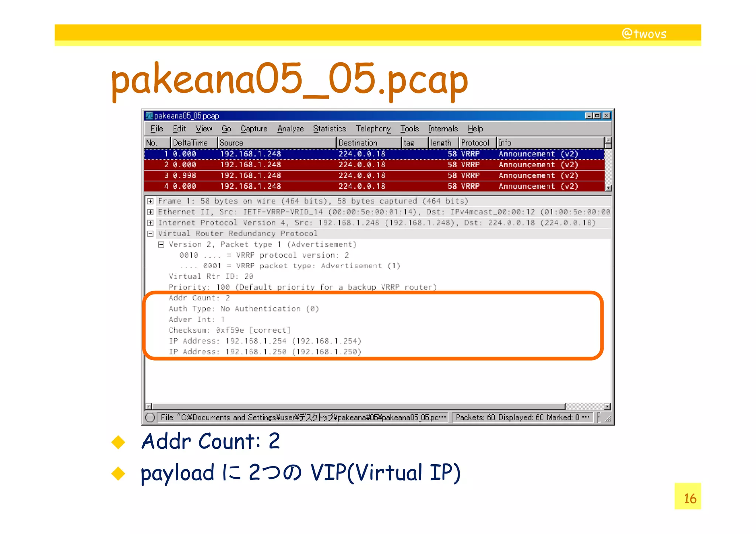The image size is (756, 534).
Task: Open the Edit menu
Action: 179,128
